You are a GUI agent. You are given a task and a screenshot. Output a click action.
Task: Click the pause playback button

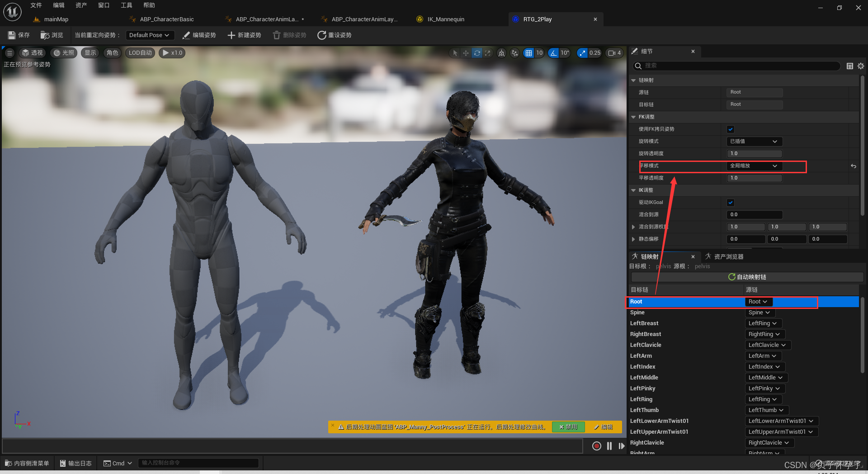[x=609, y=446]
